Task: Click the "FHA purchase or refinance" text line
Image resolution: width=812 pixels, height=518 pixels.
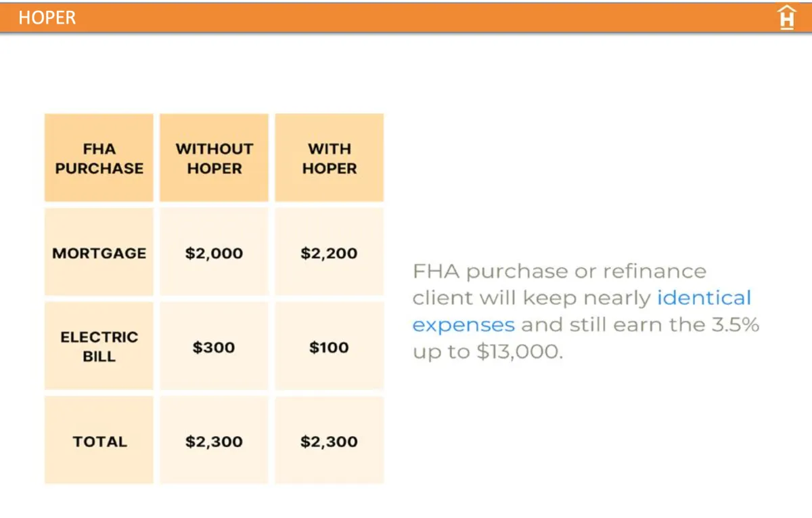Action: (559, 272)
